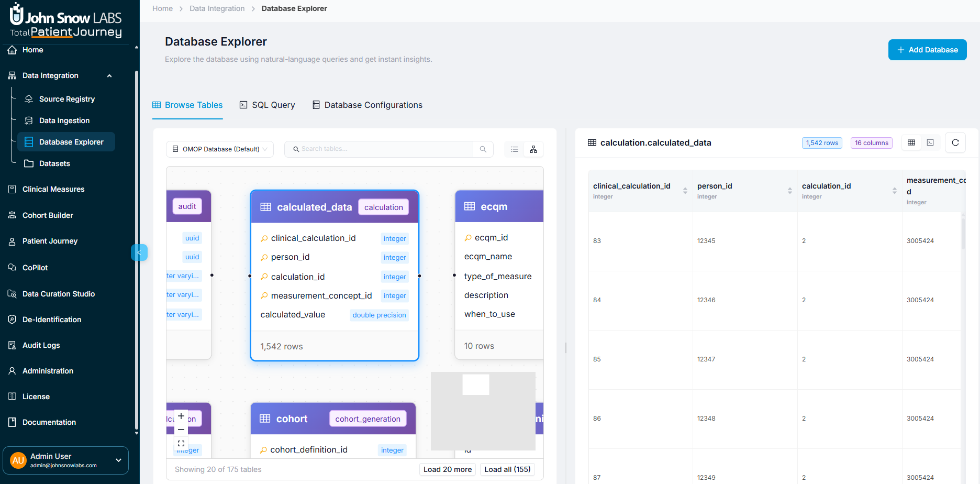Sort by clinical_calculation_id column
980x484 pixels.
tap(685, 191)
